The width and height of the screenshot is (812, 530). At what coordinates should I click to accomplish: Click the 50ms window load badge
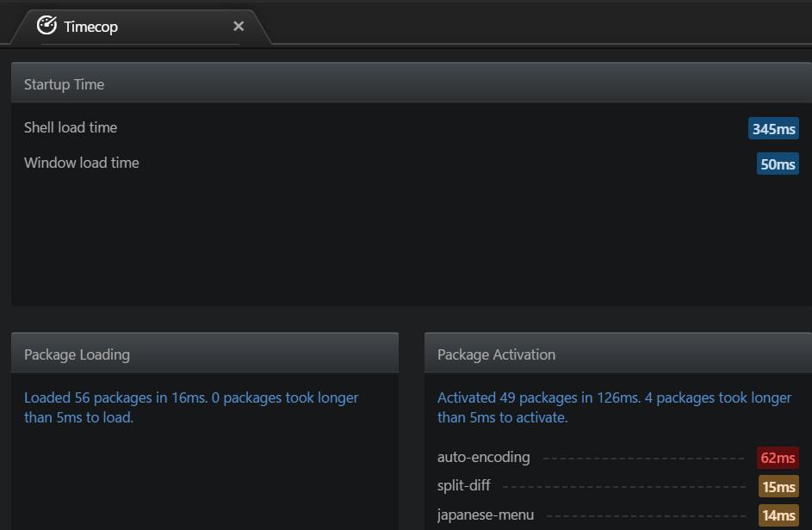(x=778, y=163)
